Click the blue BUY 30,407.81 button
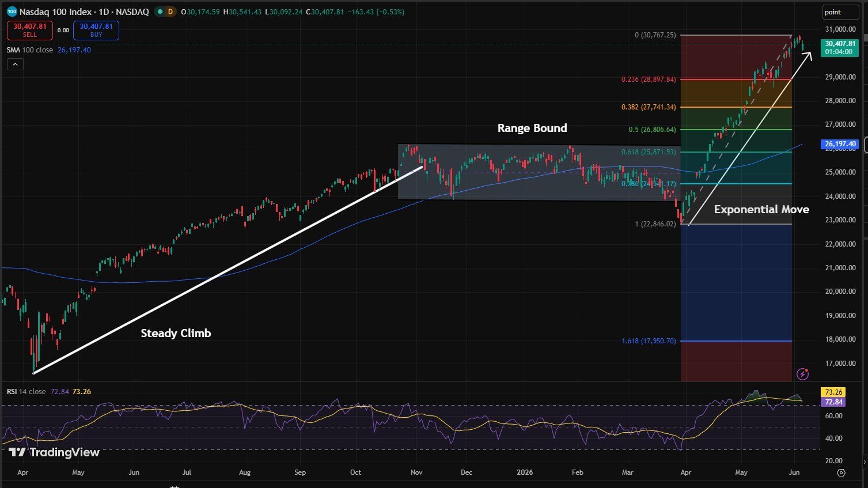 96,30
